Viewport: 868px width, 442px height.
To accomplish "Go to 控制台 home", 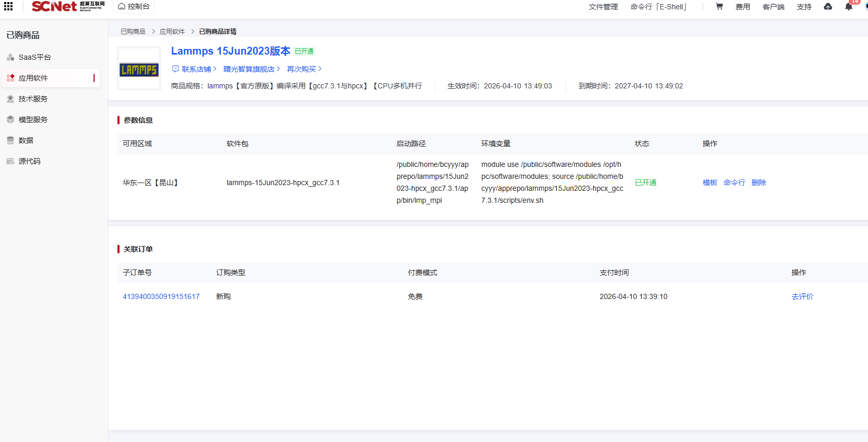I will 134,7.
